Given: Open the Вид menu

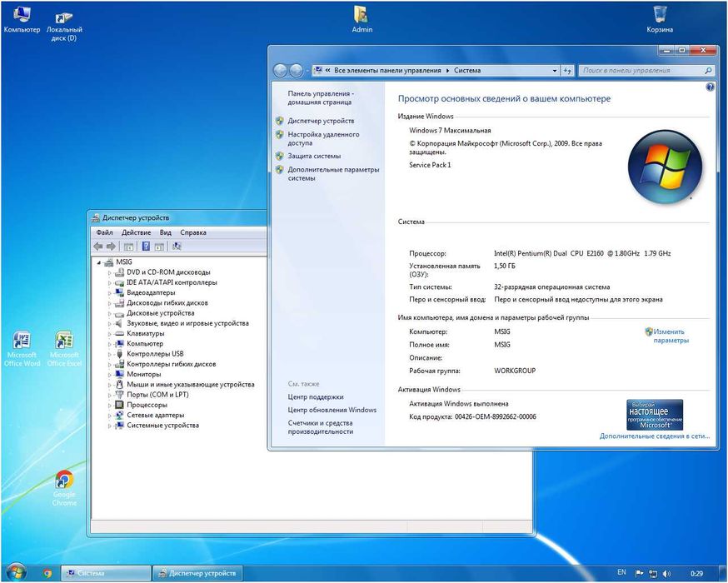Looking at the screenshot, I should point(165,232).
